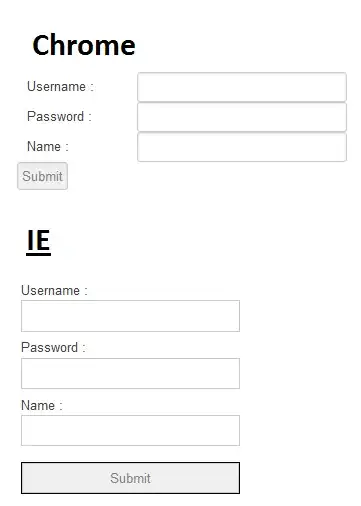Image resolution: width=361 pixels, height=506 pixels.
Task: Select the Name input in Chrome form
Action: 242,147
